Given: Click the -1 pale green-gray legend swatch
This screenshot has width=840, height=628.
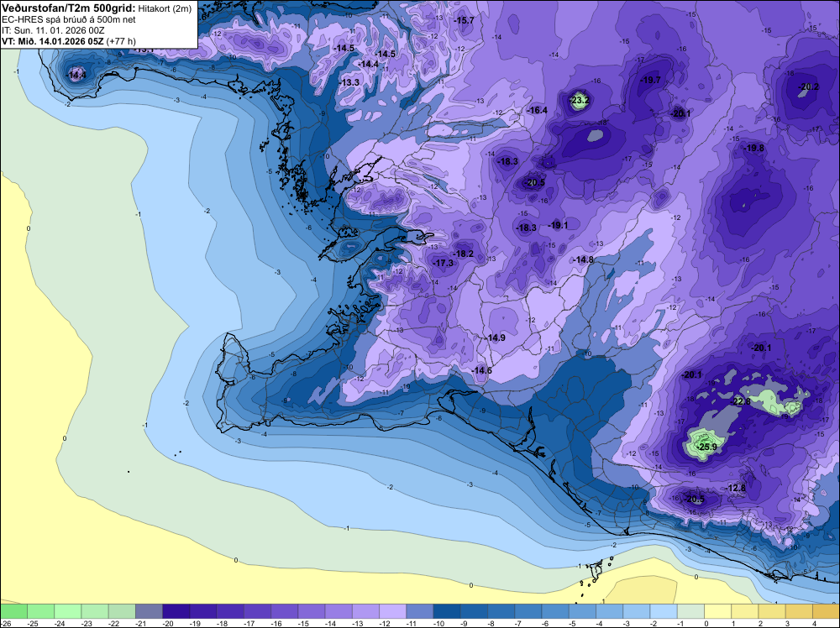Looking at the screenshot, I should (x=691, y=611).
